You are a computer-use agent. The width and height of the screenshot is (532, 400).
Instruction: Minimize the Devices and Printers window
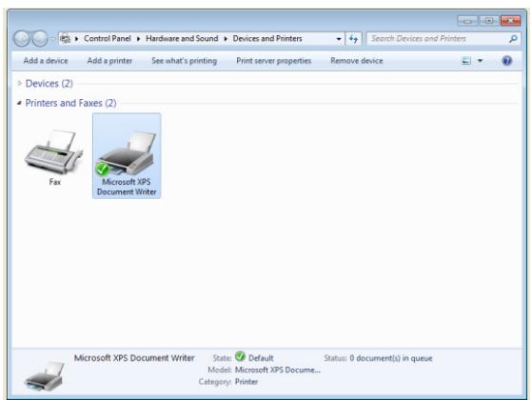click(467, 21)
